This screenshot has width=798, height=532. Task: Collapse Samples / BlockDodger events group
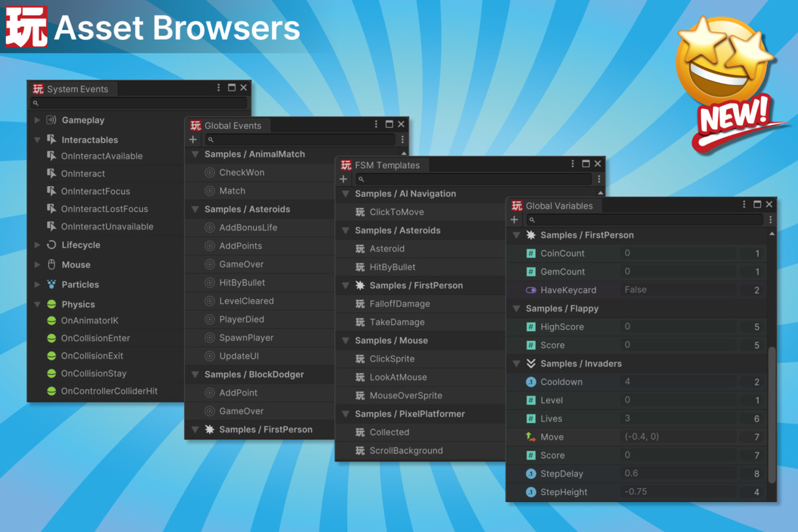coord(195,374)
